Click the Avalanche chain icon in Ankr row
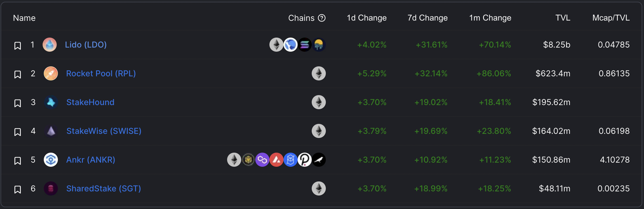This screenshot has height=209, width=644. (276, 160)
